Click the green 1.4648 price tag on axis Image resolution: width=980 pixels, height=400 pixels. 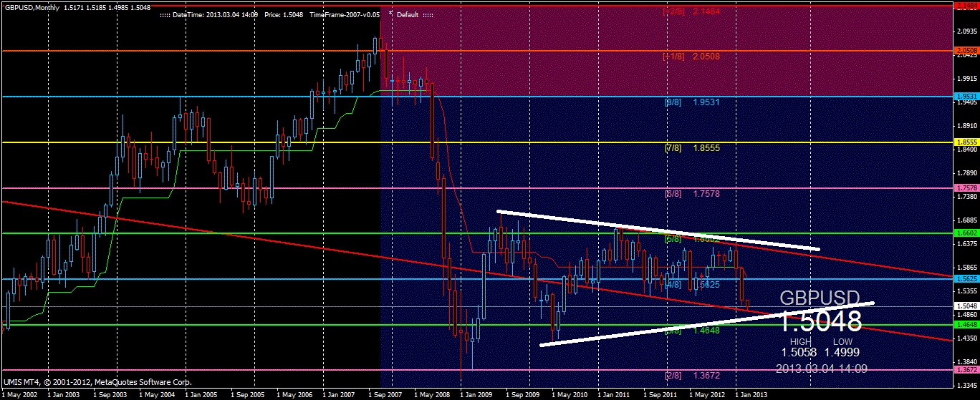967,324
